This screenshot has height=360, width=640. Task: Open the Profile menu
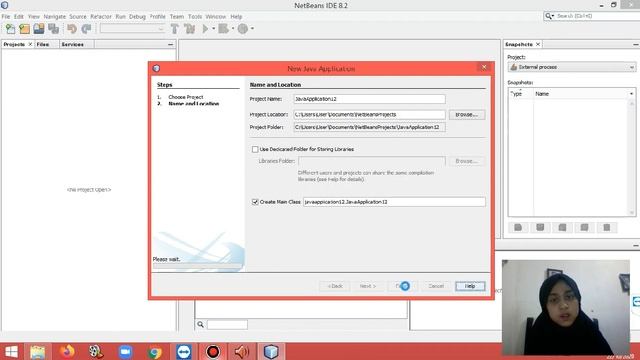tap(158, 17)
